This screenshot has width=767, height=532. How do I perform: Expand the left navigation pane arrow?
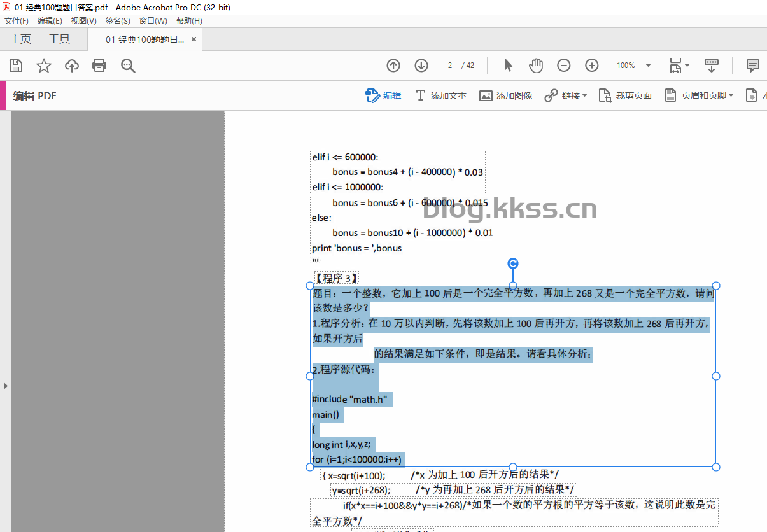(5, 386)
